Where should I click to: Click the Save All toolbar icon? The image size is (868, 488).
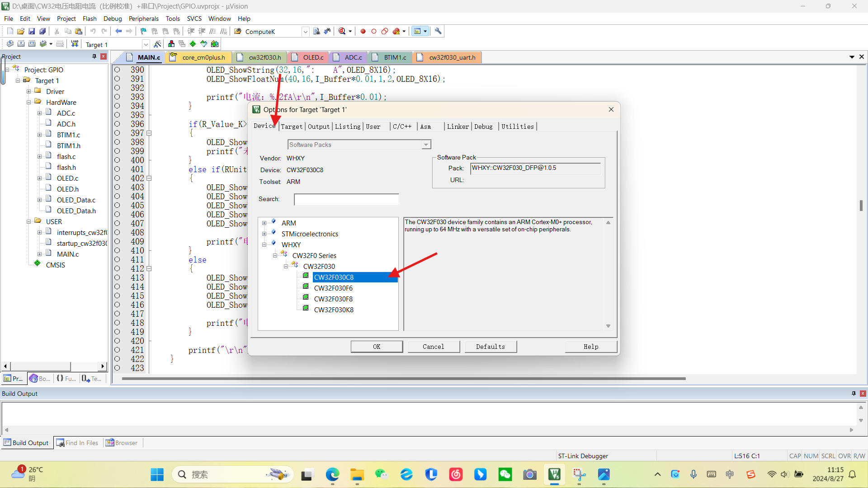[x=42, y=31]
